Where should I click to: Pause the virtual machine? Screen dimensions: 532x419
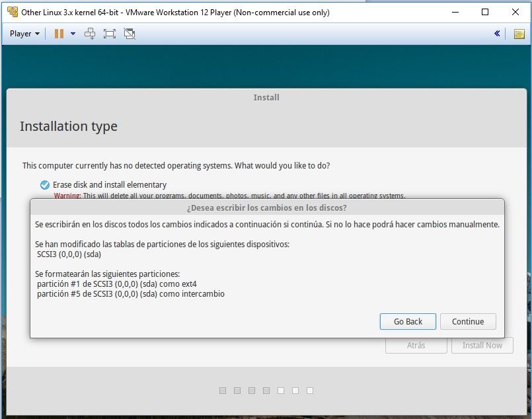tap(59, 34)
